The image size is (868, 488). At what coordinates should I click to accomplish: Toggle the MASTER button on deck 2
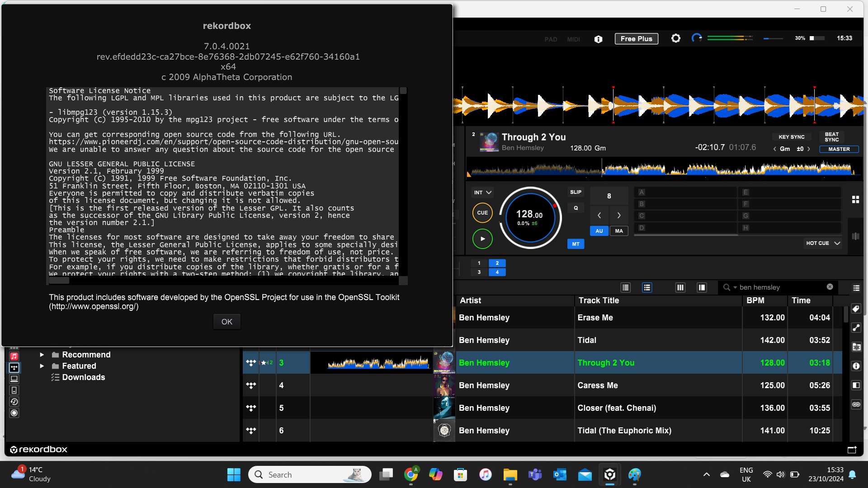point(839,149)
